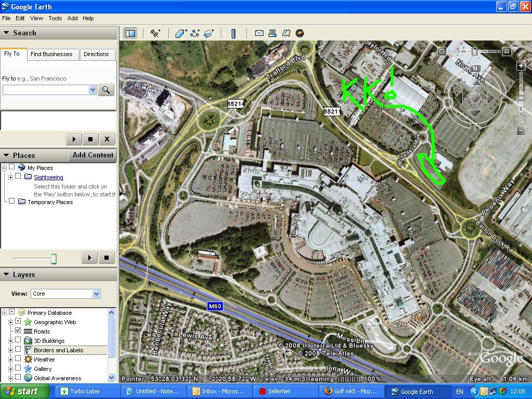Collapse the Layers panel header triangle
532x399 pixels.
point(6,274)
